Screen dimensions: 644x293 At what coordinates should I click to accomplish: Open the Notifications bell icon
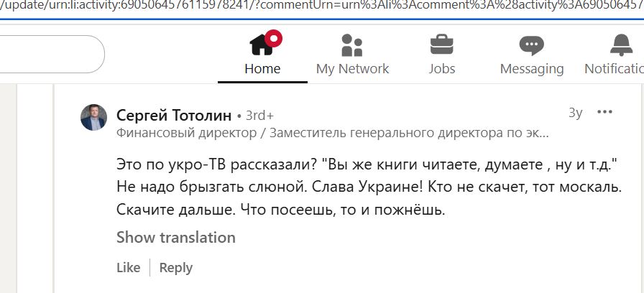click(x=622, y=45)
